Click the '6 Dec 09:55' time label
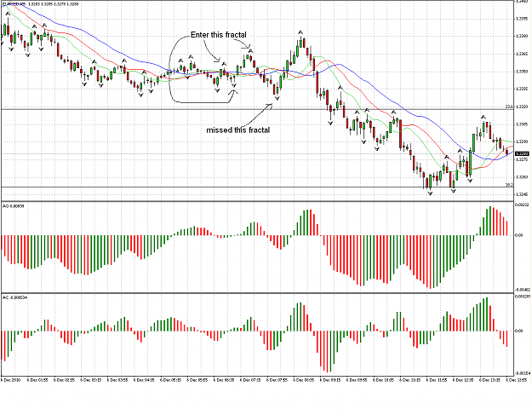Viewport: 532px width, 415px height. coord(357,380)
